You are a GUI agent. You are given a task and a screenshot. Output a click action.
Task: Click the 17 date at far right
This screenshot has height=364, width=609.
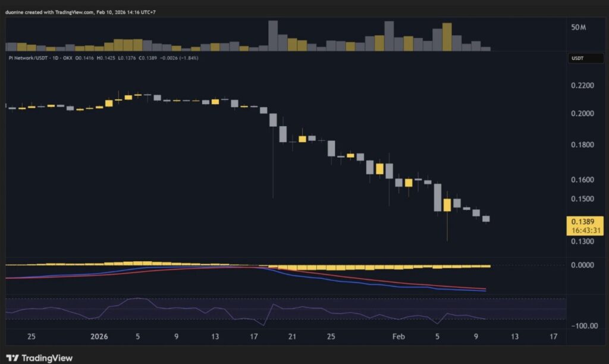pos(554,337)
